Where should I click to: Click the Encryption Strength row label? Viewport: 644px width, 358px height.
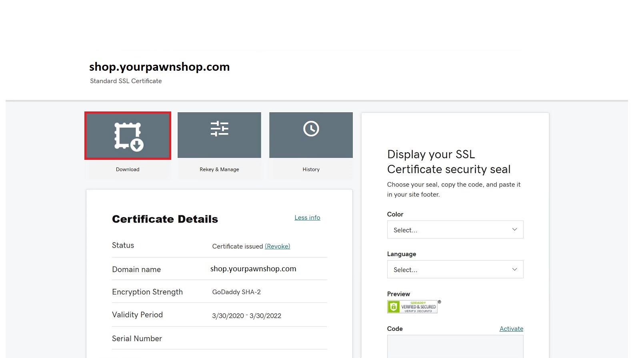coord(147,292)
